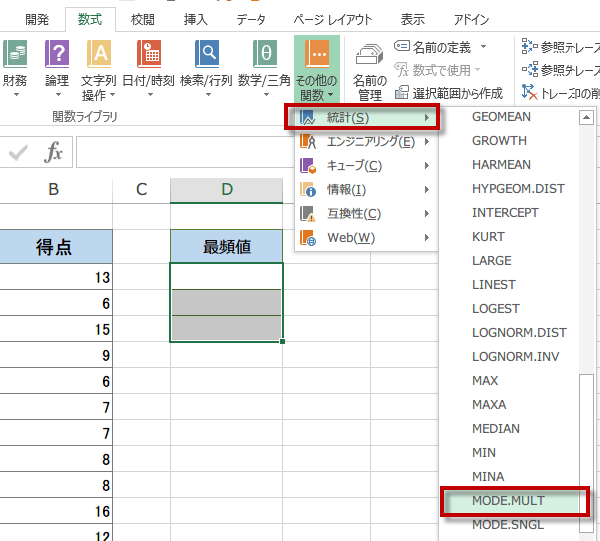Open the 日付/時刻 date and time icon

tap(148, 54)
